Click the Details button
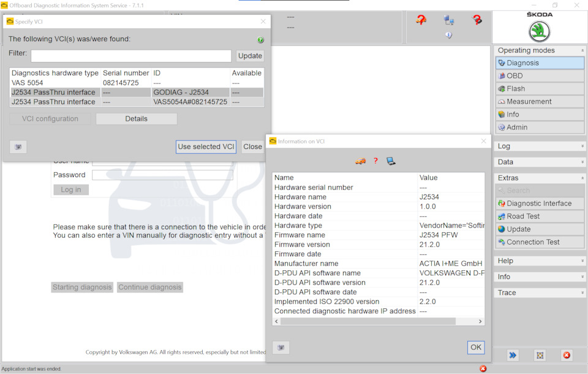Viewport: 588px width, 374px height. click(x=136, y=119)
